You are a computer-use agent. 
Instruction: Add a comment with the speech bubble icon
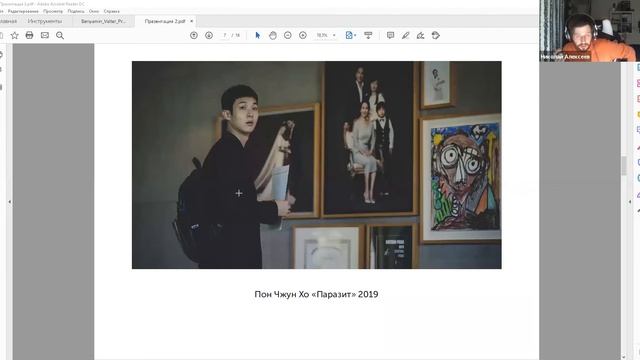390,36
